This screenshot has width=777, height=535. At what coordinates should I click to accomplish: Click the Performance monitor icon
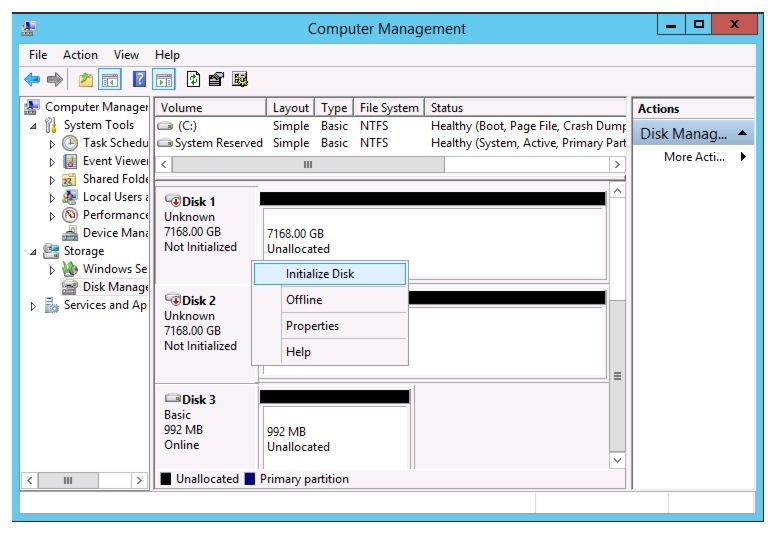(70, 215)
